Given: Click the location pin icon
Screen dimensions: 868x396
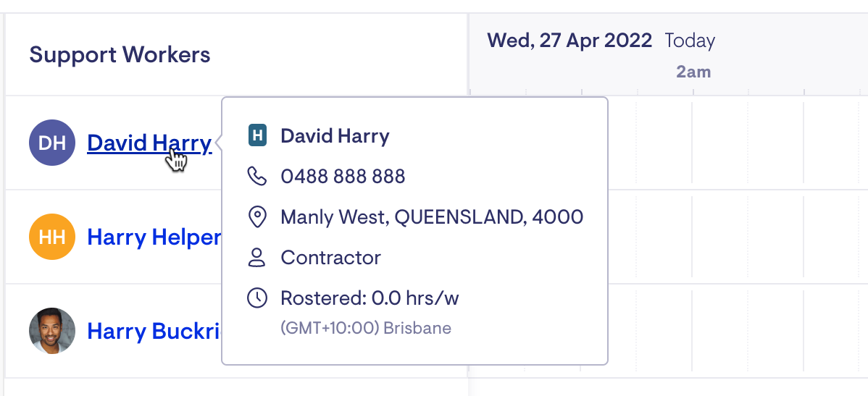Looking at the screenshot, I should [x=257, y=216].
